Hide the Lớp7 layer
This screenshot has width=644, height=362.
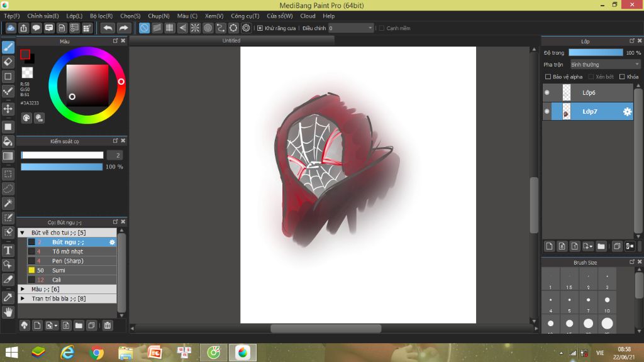click(x=547, y=112)
